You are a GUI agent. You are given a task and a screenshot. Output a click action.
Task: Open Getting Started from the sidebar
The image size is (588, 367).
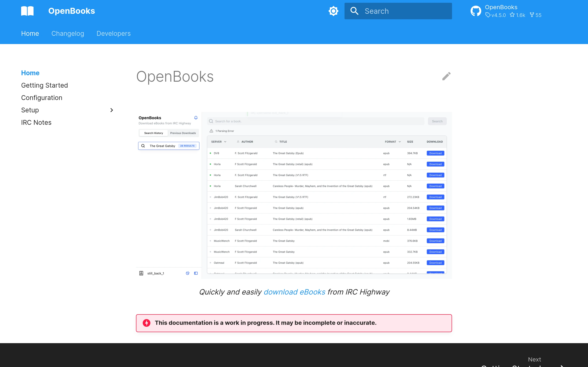pos(45,85)
